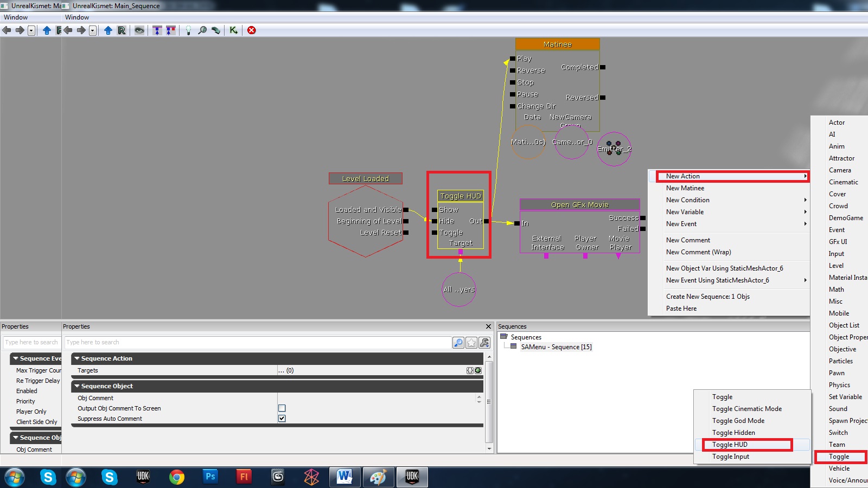The image size is (868, 488).
Task: Switch to Microsoft Word in the taskbar
Action: click(x=344, y=477)
